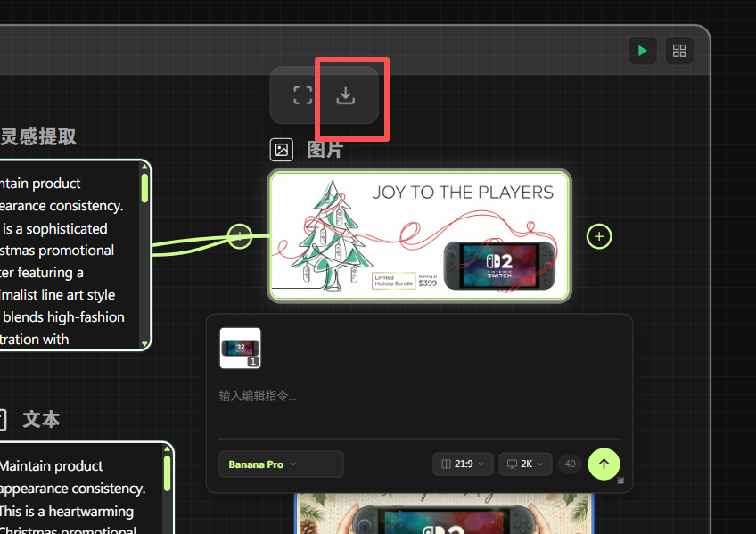Open the 2K resolution dropdown
The height and width of the screenshot is (534, 756).
[x=525, y=464]
